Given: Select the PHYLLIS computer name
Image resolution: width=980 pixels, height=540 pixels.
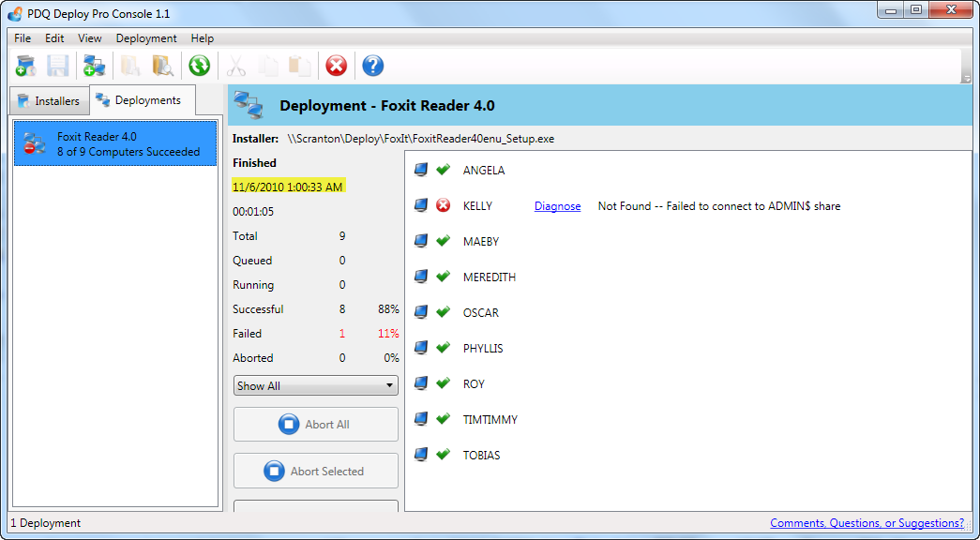Looking at the screenshot, I should 483,348.
